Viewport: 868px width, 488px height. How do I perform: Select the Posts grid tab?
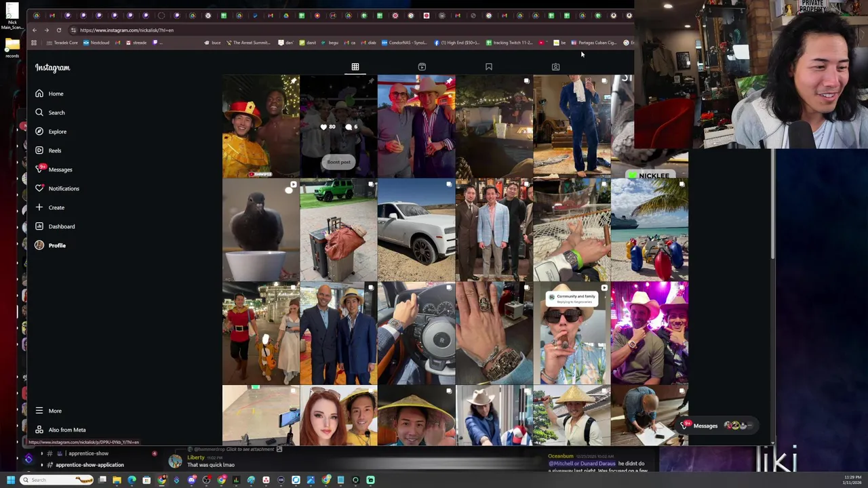click(355, 66)
